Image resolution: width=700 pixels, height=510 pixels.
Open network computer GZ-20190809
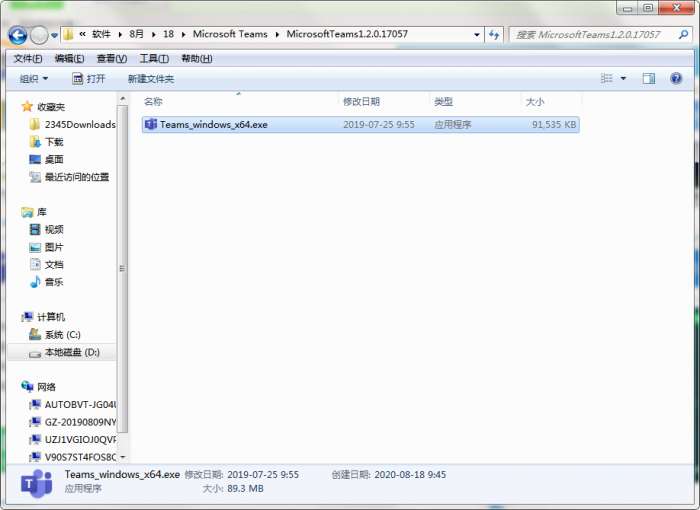point(80,422)
